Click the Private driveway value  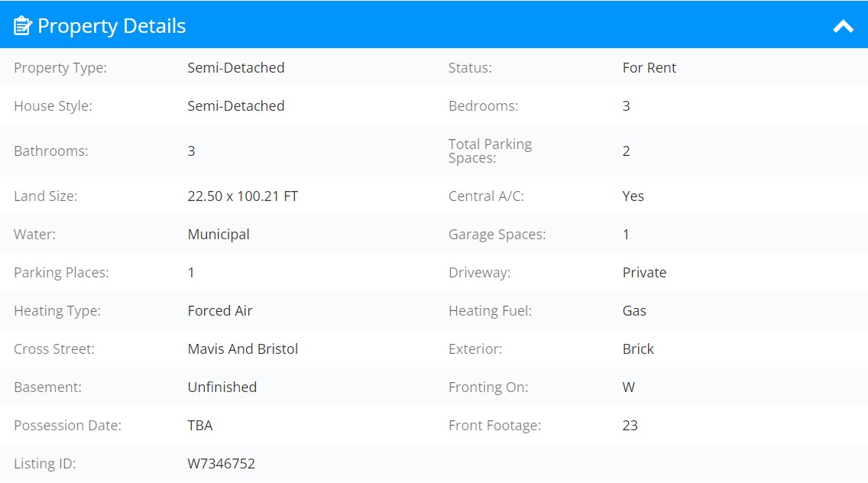644,273
